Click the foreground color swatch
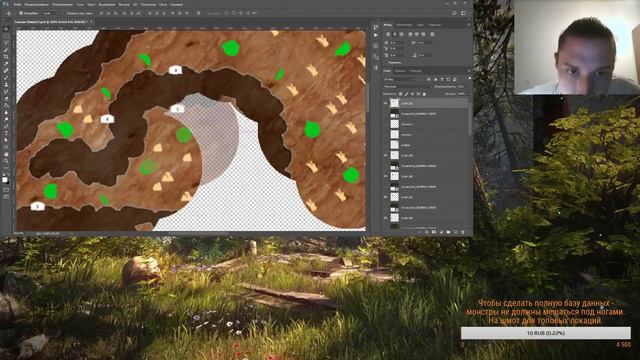Screen dimensions: 640x360 tap(4, 180)
